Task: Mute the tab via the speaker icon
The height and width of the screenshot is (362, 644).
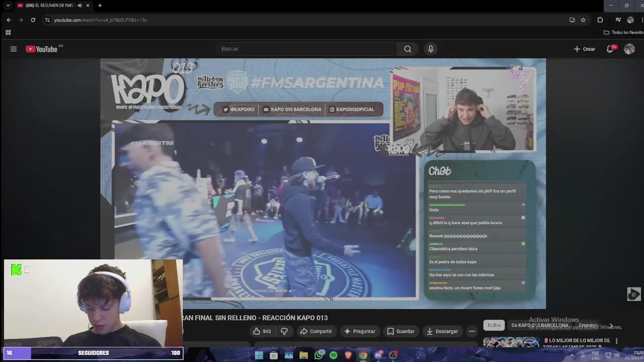Action: pos(79,6)
